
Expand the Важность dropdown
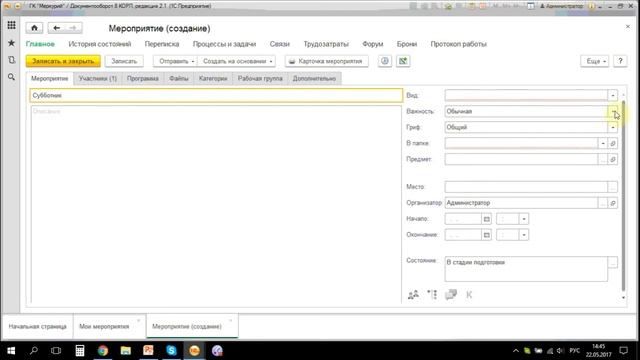click(x=613, y=111)
